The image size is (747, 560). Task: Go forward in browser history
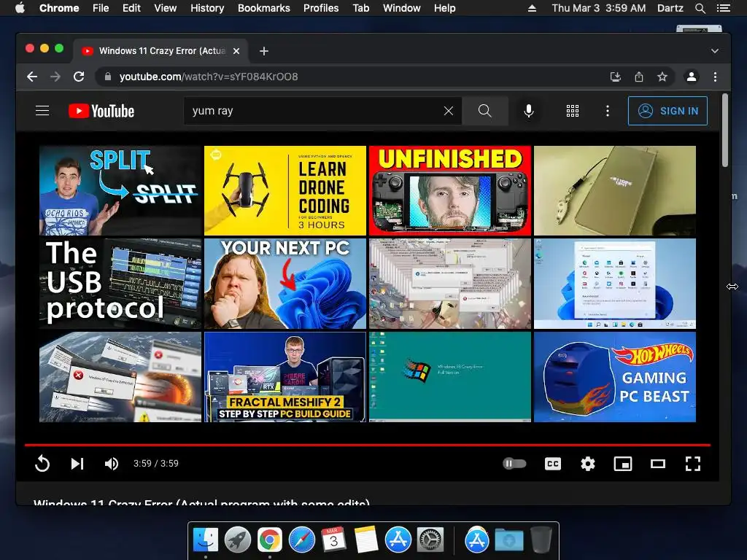tap(55, 77)
